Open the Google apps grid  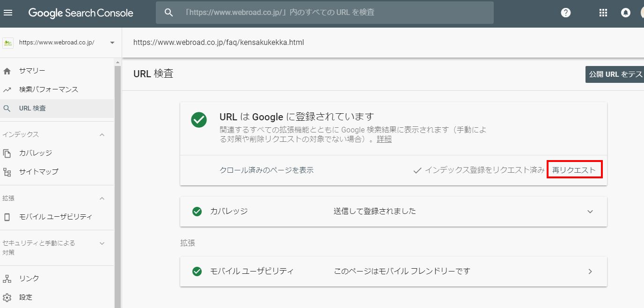pos(603,13)
